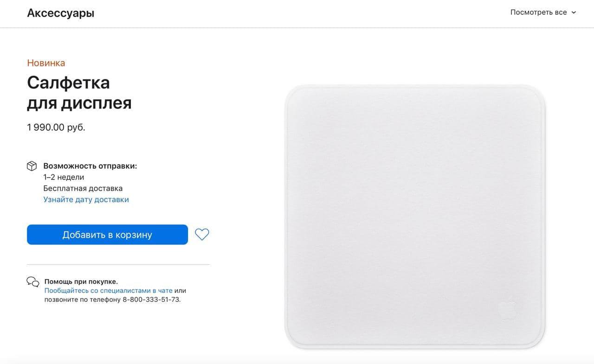Click the phone number 8-800-333-51-73
The image size is (594, 364).
[x=151, y=300]
